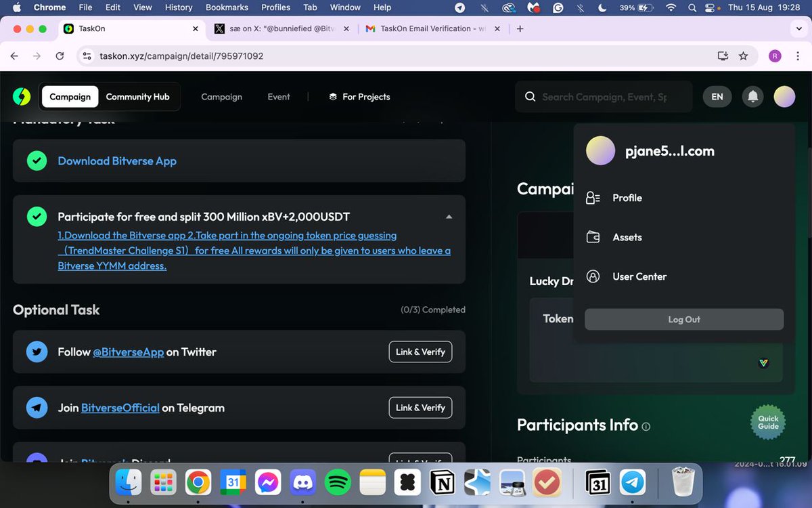Open Chrome's tab search chevron
The width and height of the screenshot is (812, 508).
pyautogui.click(x=799, y=29)
